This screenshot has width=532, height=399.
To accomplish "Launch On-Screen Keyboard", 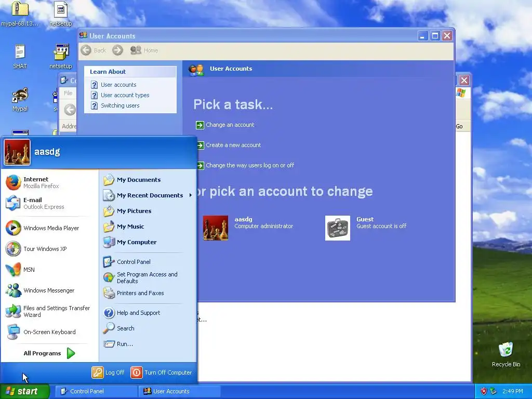I will click(41, 332).
